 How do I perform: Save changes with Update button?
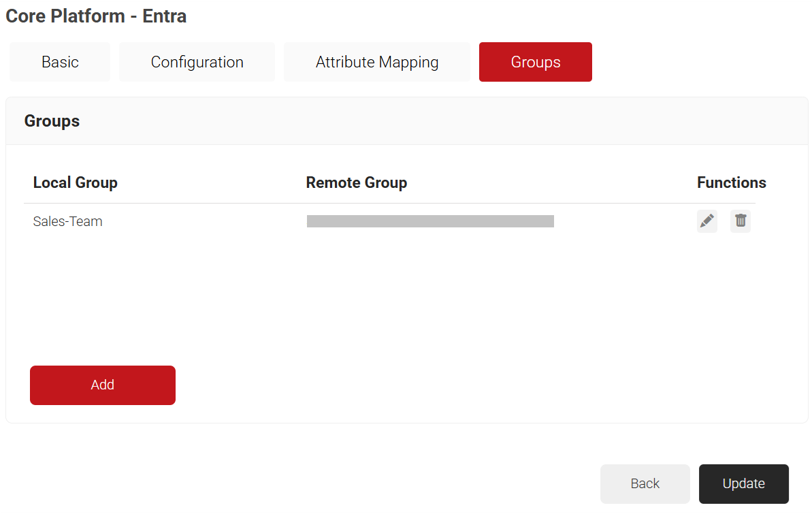click(744, 483)
